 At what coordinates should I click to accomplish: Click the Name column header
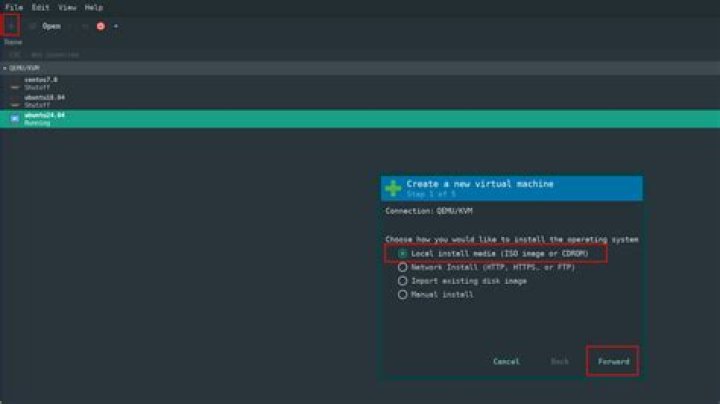13,42
